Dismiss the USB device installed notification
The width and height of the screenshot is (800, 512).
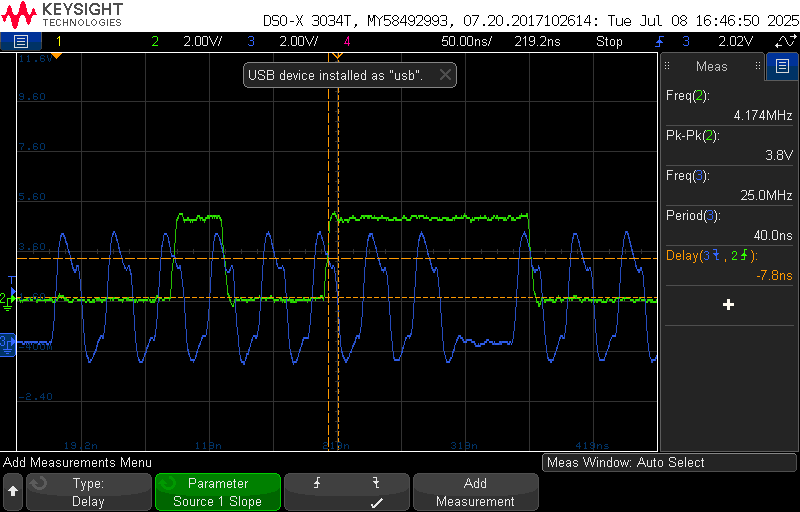click(445, 75)
